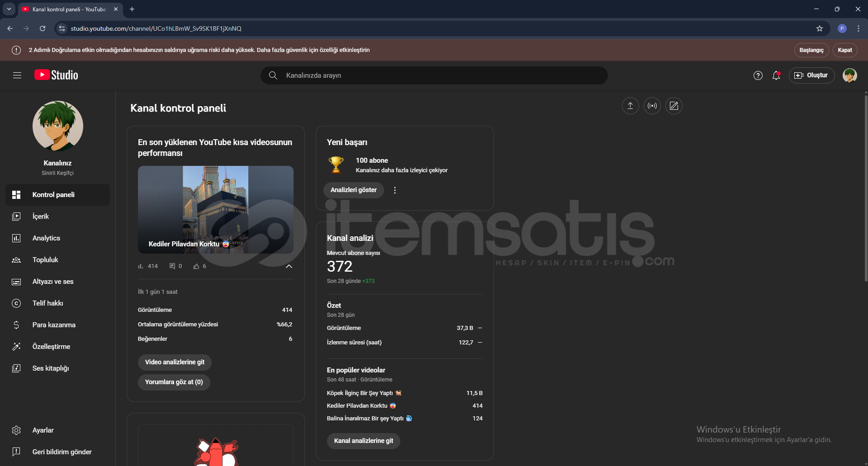Open Telif hakkı section
This screenshot has height=466, width=868.
point(58,303)
